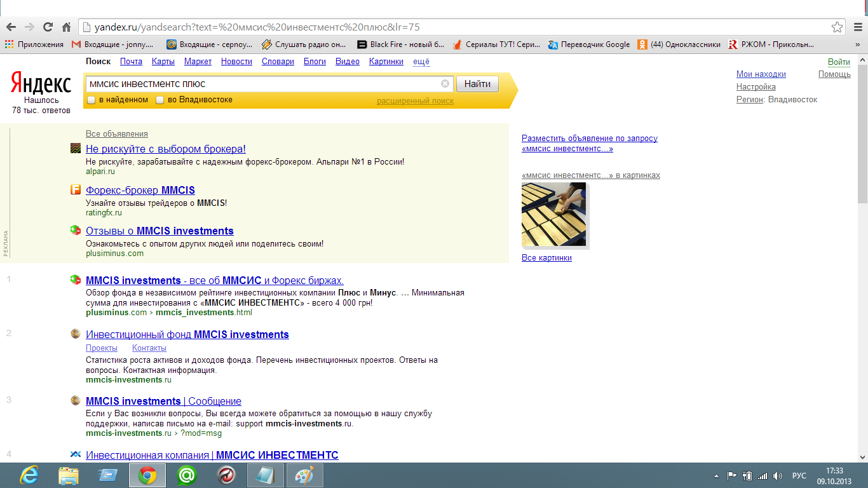Open the Словари service tab
This screenshot has height=488, width=868.
click(x=278, y=62)
